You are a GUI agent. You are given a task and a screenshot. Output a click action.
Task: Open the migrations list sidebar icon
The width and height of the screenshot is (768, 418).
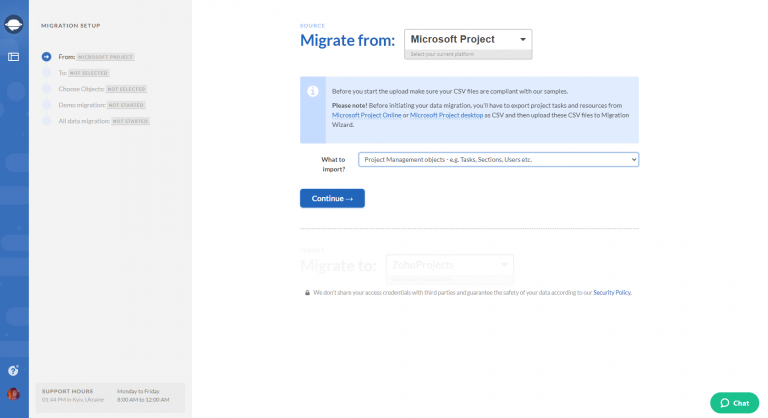point(14,57)
